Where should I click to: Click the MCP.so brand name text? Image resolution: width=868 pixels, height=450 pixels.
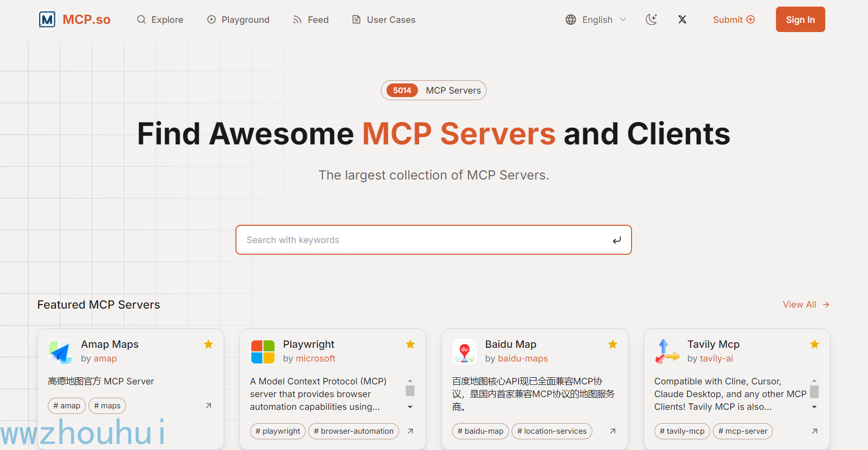click(x=86, y=20)
